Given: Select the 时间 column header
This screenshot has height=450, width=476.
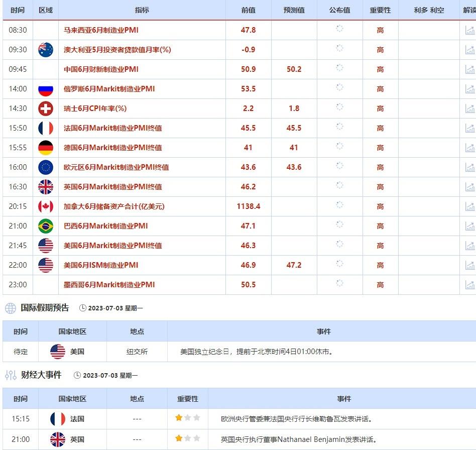Looking at the screenshot, I should [x=18, y=10].
